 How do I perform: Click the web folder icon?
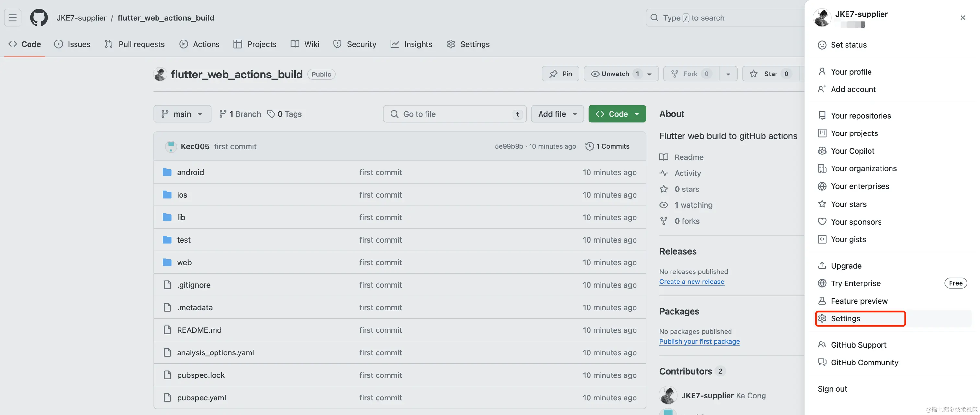coord(167,262)
